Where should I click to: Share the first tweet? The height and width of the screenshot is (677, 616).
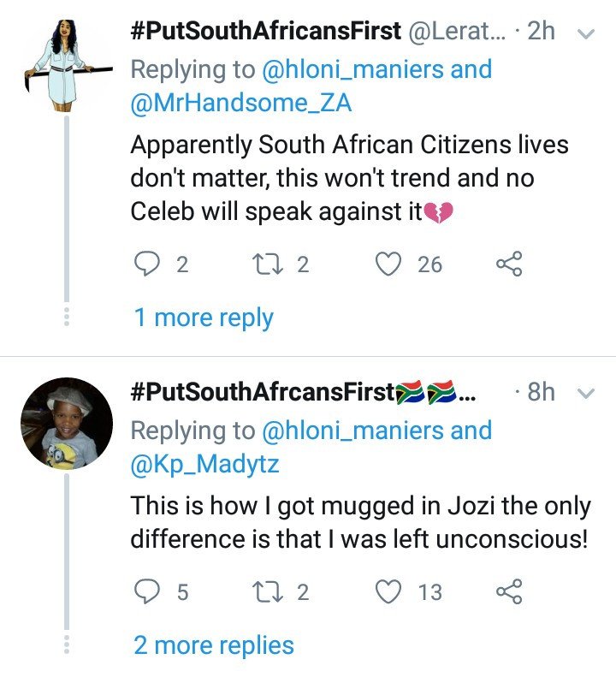tap(509, 264)
